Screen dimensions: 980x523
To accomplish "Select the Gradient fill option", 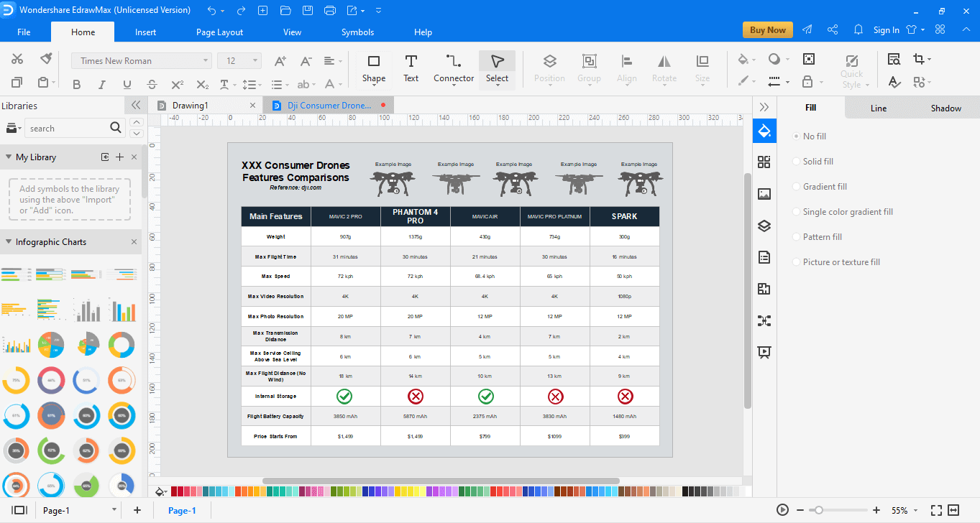I will click(820, 187).
